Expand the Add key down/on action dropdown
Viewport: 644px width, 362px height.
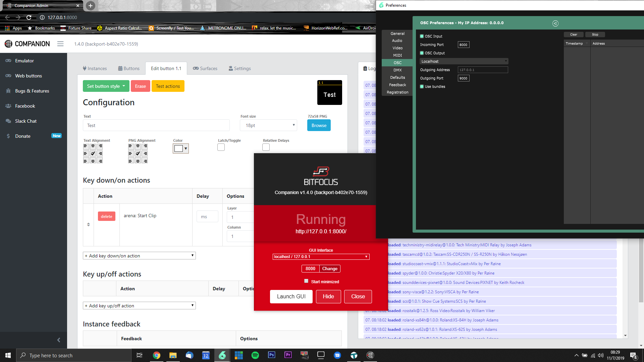point(139,256)
